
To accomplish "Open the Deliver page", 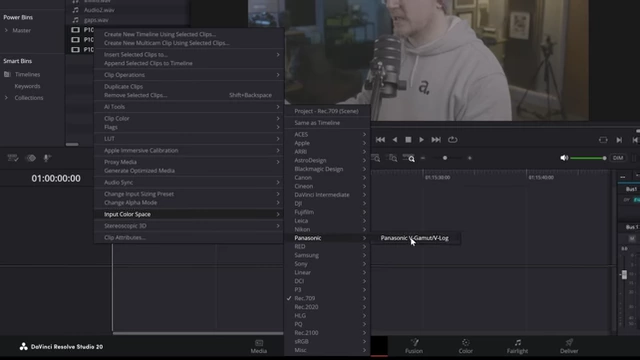I will pyautogui.click(x=569, y=346).
